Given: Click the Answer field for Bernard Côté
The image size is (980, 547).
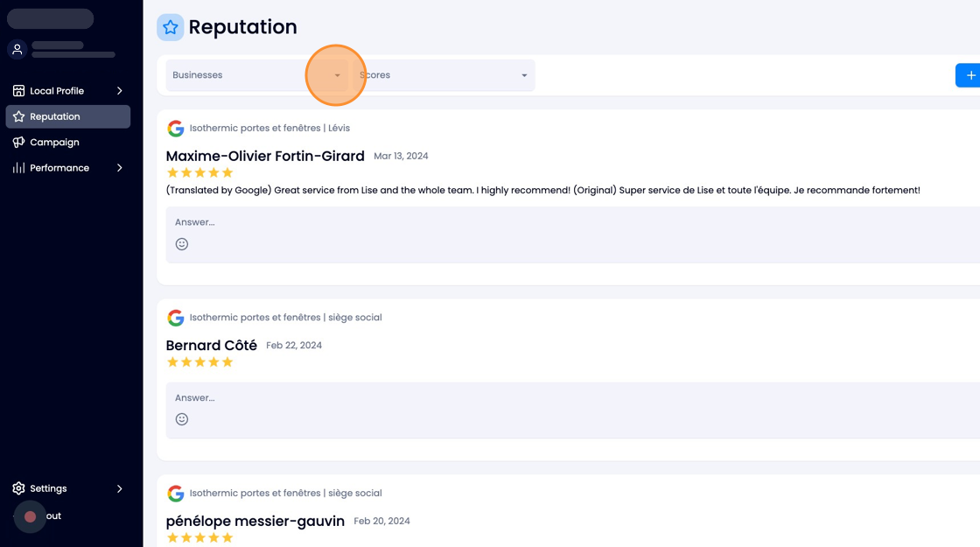Looking at the screenshot, I should pyautogui.click(x=572, y=397).
